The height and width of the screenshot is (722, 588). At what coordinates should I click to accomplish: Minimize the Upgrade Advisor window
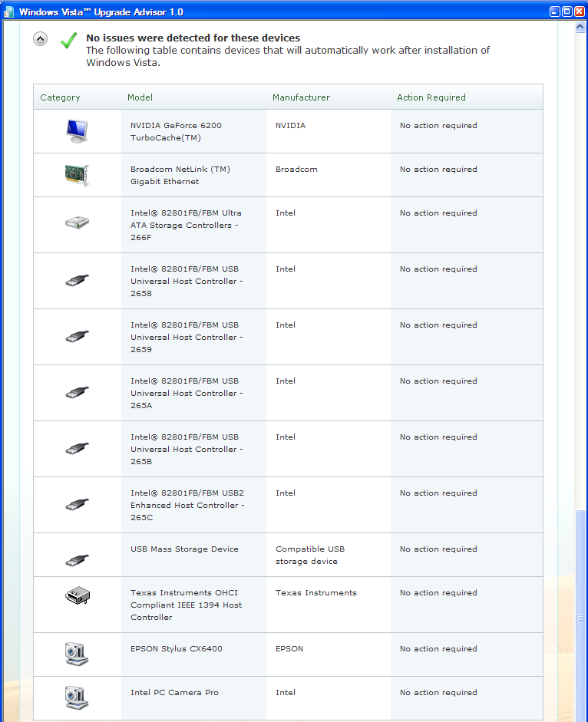[x=555, y=12]
